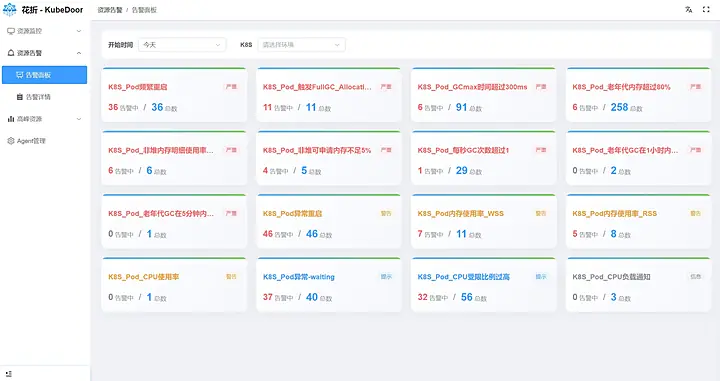Click severity tag on K8S_Pod频繁重启 card

pos(231,87)
